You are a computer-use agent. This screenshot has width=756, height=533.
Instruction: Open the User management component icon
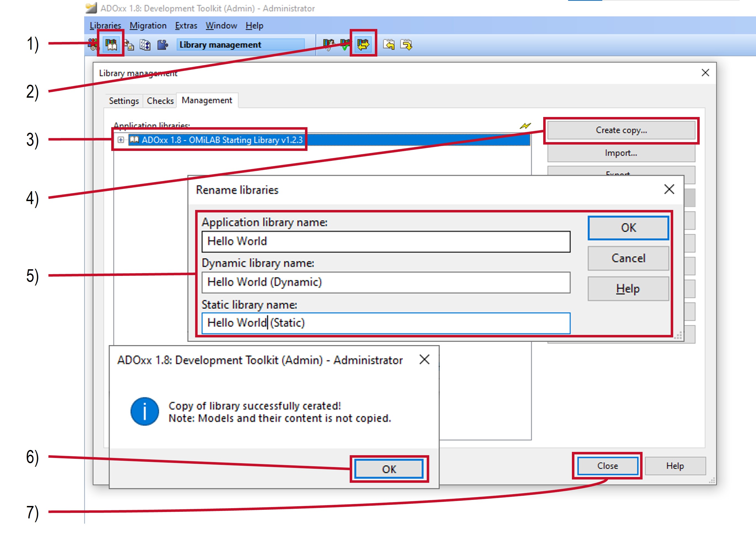click(93, 44)
